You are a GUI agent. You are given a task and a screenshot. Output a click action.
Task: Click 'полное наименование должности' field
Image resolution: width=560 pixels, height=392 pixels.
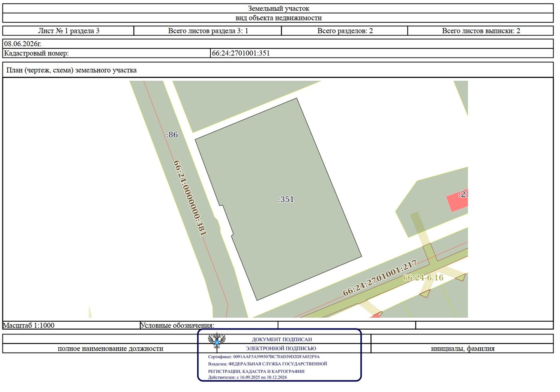[x=110, y=348]
